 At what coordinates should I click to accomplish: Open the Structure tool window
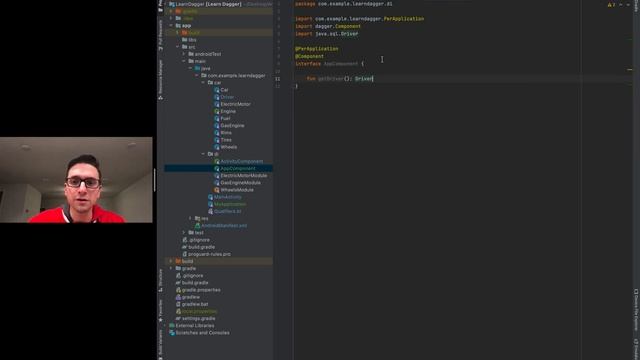[160, 280]
